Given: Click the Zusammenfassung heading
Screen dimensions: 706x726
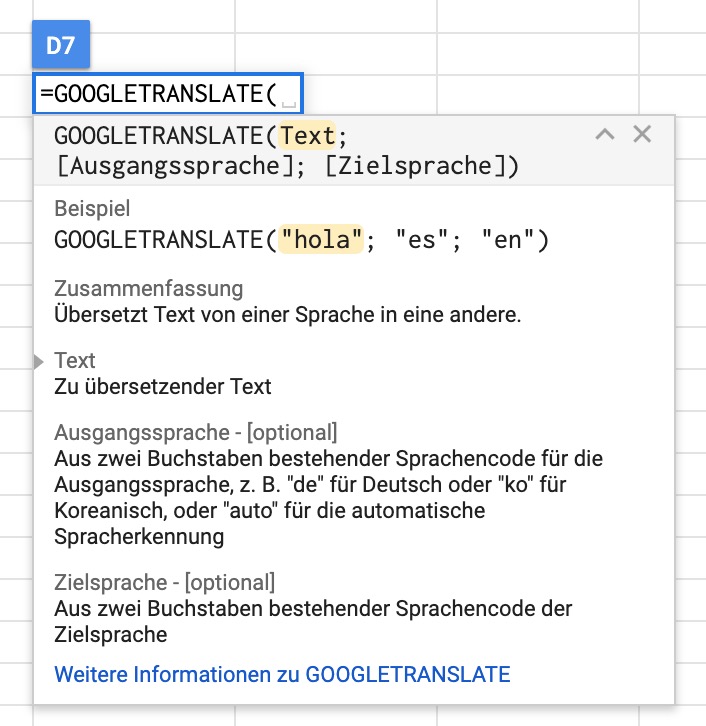Looking at the screenshot, I should 149,288.
